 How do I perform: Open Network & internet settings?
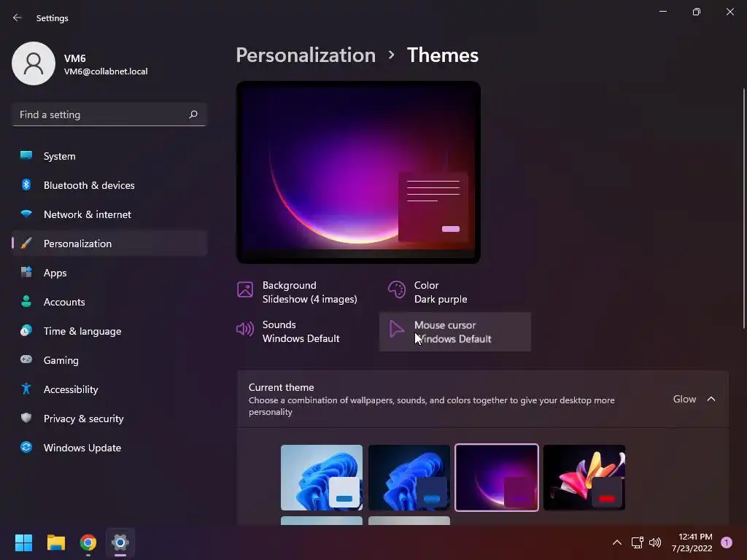(x=109, y=214)
